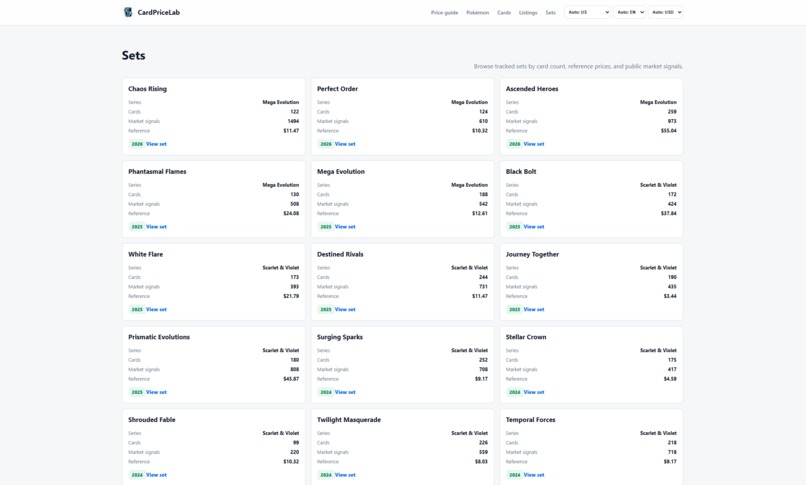Click the Destined Rivals card title

tap(340, 254)
